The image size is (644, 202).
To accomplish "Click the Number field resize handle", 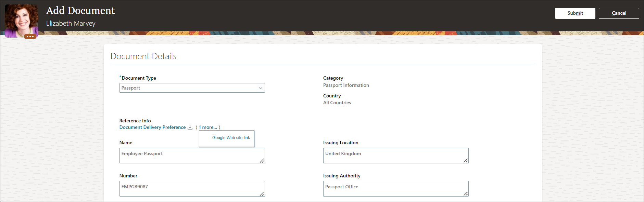I will (262, 194).
